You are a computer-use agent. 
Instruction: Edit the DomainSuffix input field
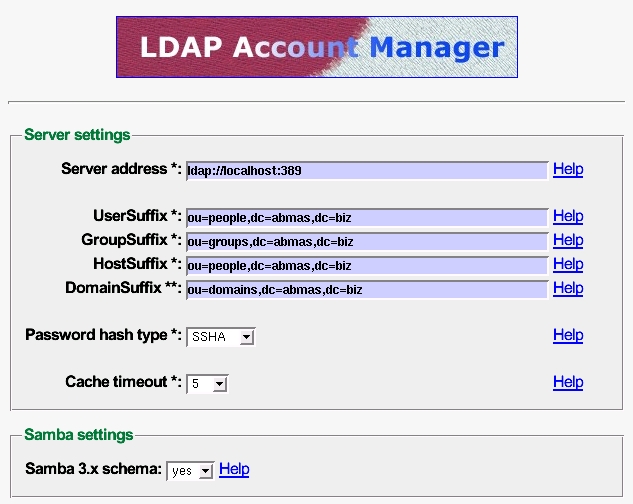tap(366, 289)
